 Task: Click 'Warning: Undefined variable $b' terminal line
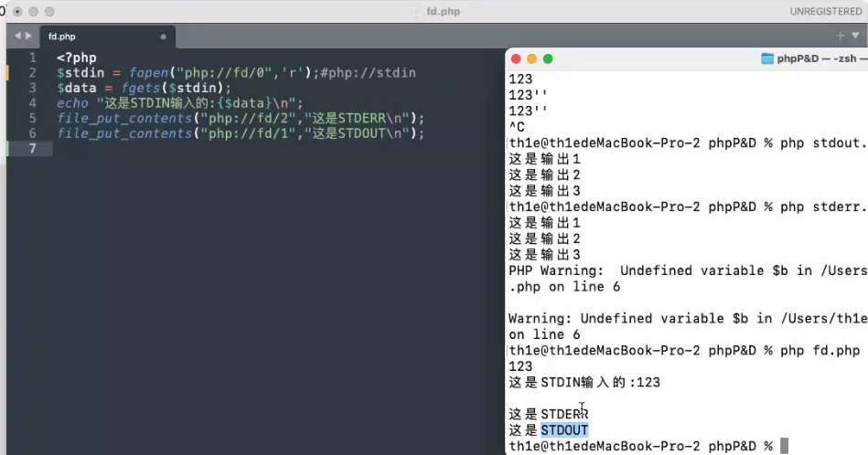click(688, 319)
